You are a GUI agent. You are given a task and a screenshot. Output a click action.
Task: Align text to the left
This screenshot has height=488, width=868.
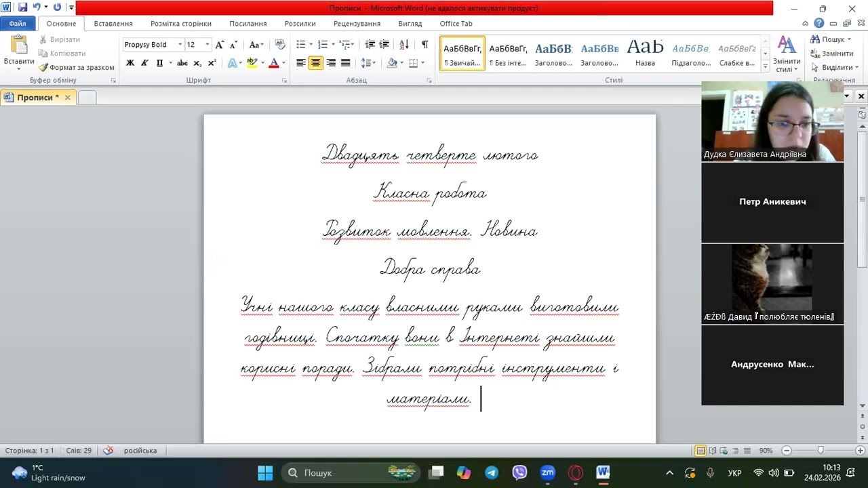pos(301,63)
